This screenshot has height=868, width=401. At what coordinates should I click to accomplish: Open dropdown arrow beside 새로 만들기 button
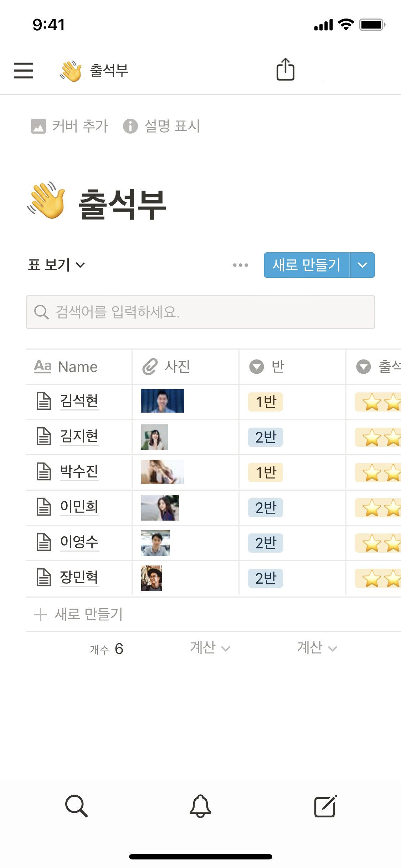click(x=363, y=265)
